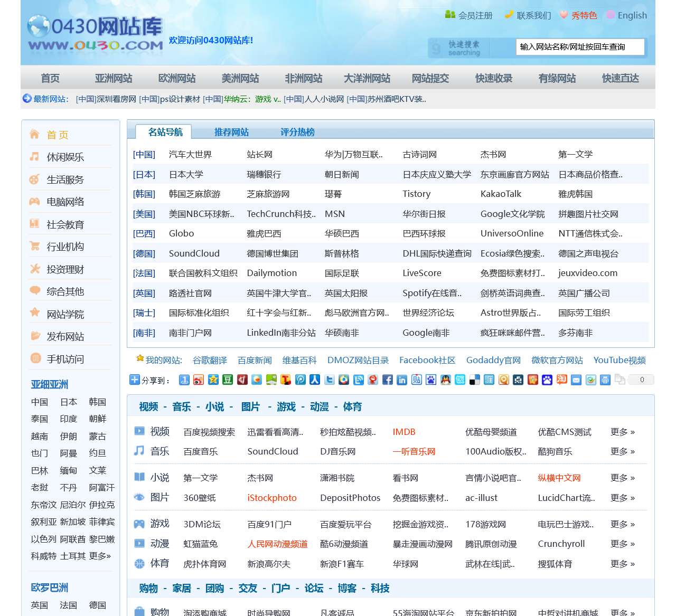Share to Sina Weibo
The height and width of the screenshot is (616, 676).
198,380
